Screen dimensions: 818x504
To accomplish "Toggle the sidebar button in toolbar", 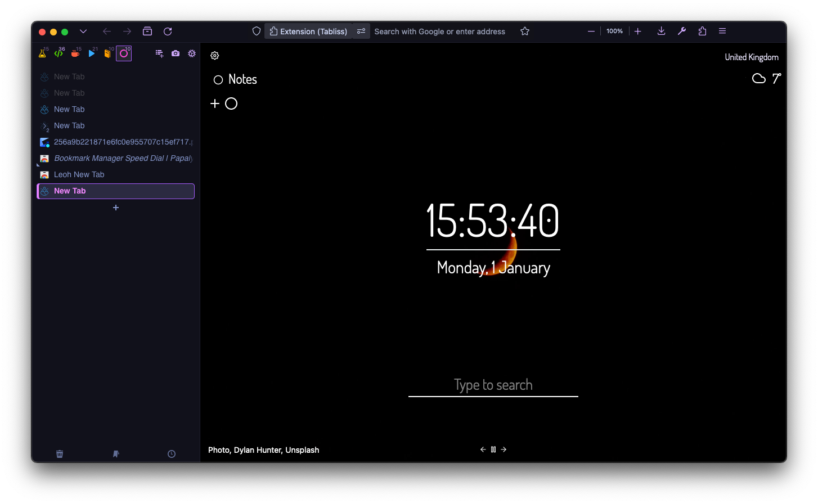I will pos(147,31).
